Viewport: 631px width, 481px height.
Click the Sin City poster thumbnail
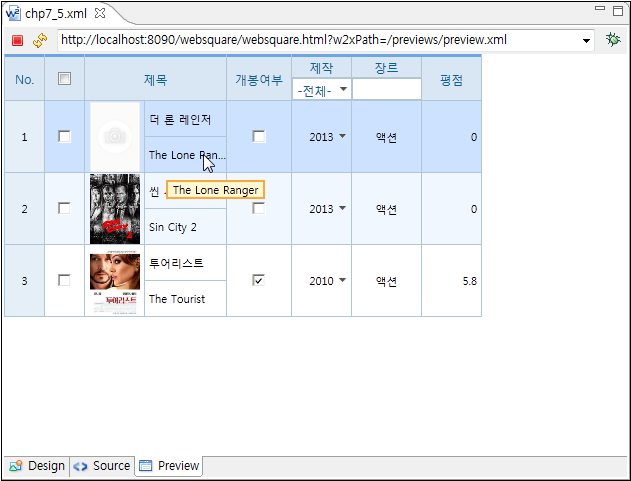114,209
